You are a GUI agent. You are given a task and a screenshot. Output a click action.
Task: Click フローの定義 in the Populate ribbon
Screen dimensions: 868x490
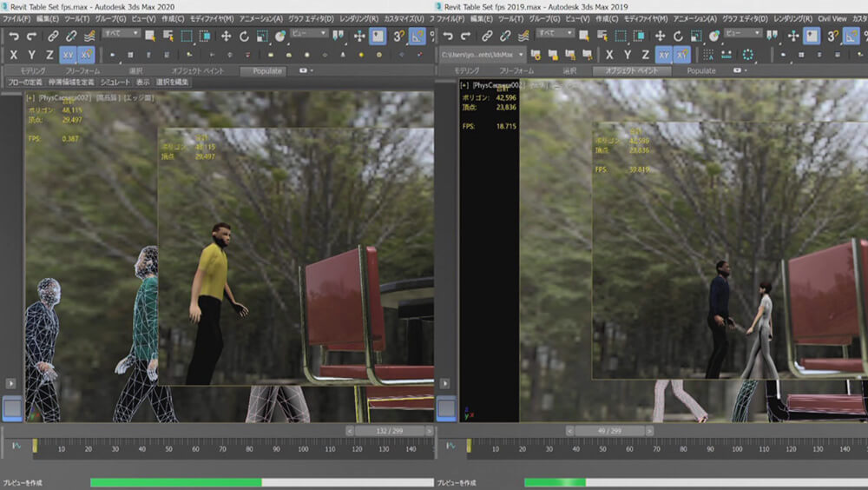(x=25, y=82)
